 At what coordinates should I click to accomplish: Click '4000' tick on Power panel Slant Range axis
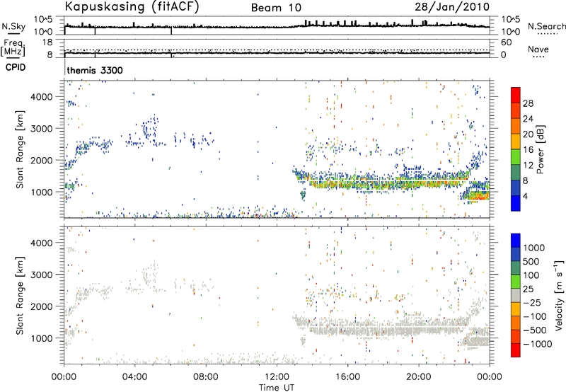[41, 97]
